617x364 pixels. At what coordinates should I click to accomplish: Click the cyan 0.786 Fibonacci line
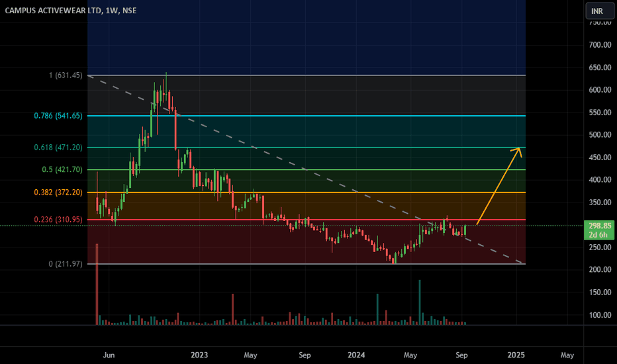[307, 116]
